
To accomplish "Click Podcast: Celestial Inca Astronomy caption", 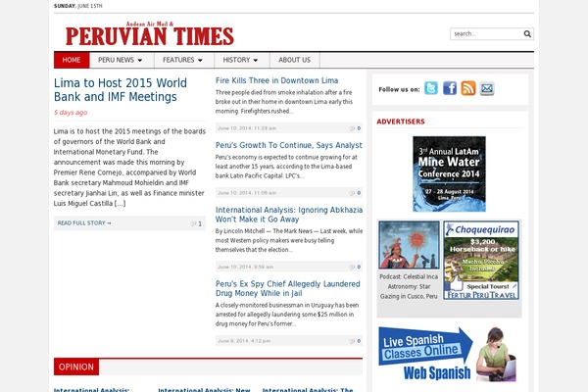I will click(x=409, y=286).
